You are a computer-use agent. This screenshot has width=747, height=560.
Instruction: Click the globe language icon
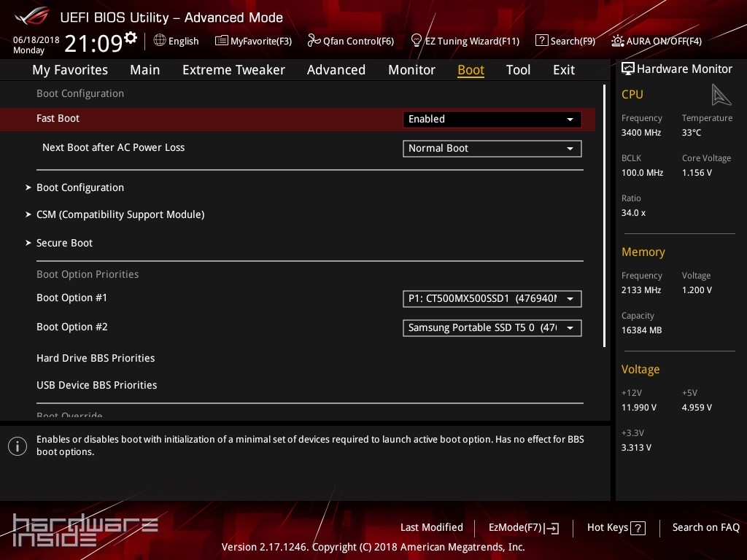pyautogui.click(x=160, y=41)
